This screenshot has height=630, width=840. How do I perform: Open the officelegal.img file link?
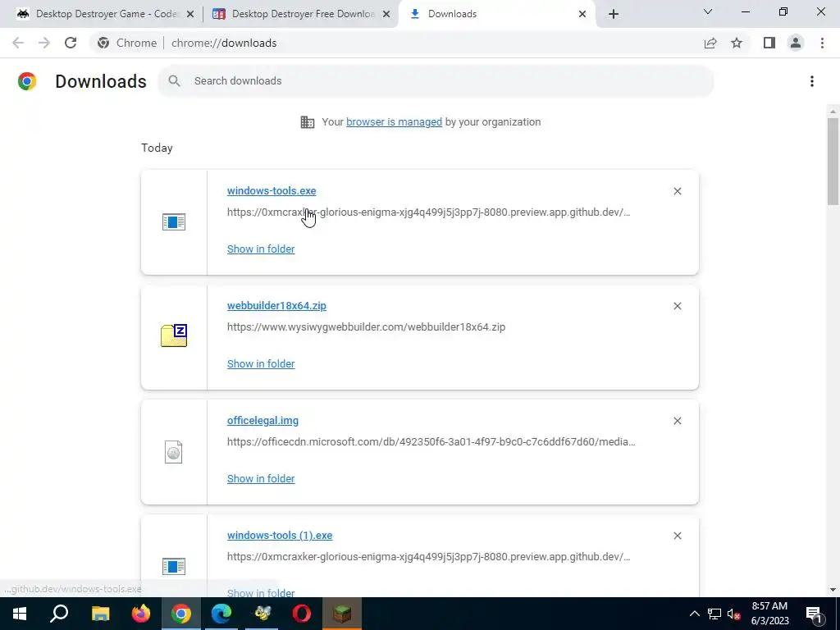pyautogui.click(x=262, y=421)
